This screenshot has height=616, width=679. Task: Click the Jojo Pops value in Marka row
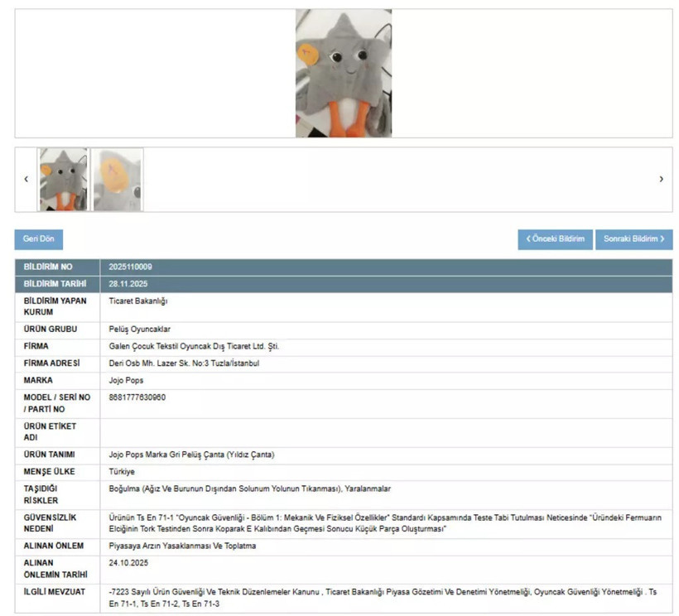(126, 380)
